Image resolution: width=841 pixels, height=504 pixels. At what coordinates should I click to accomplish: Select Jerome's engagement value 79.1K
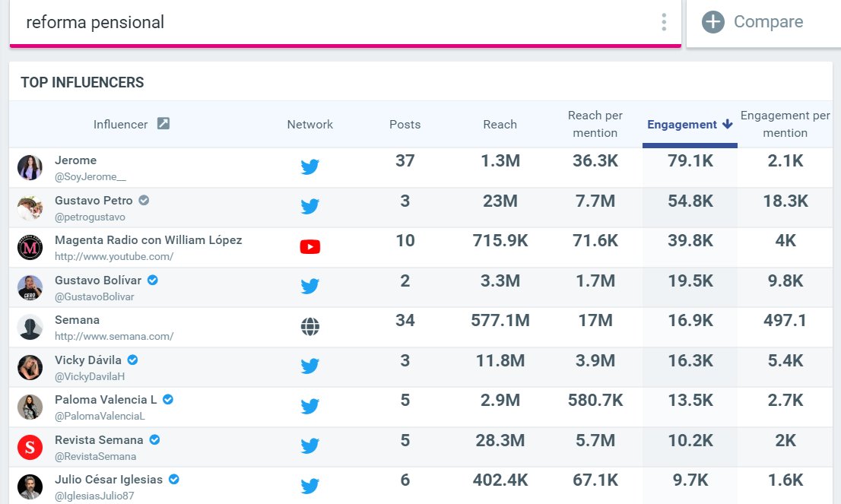[x=690, y=161]
